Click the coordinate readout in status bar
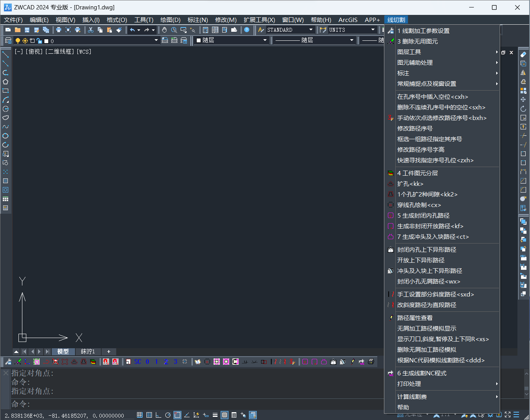 64,415
